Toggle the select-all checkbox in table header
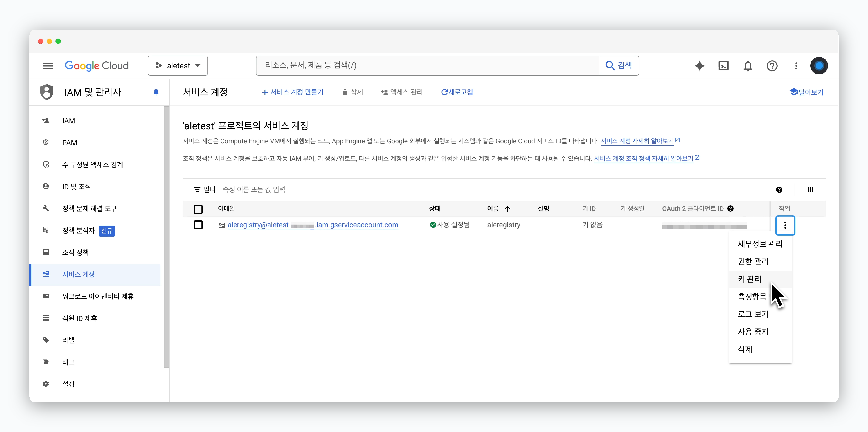 (x=198, y=209)
